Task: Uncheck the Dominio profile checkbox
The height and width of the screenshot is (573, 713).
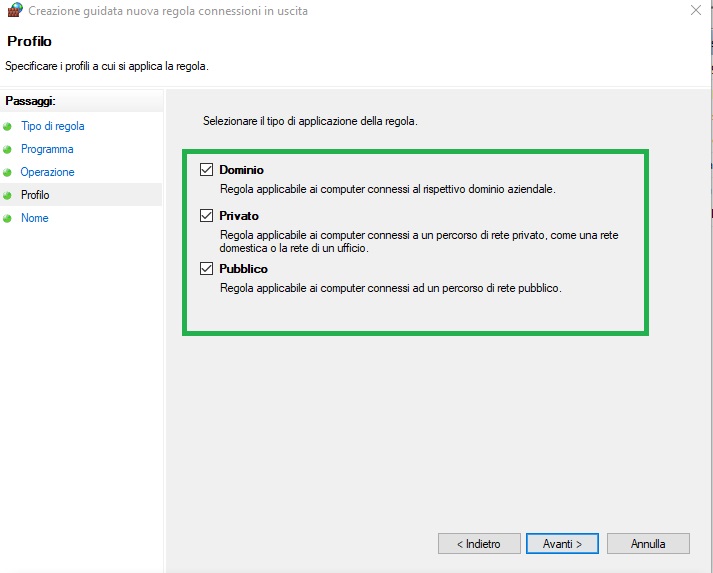Action: tap(206, 170)
